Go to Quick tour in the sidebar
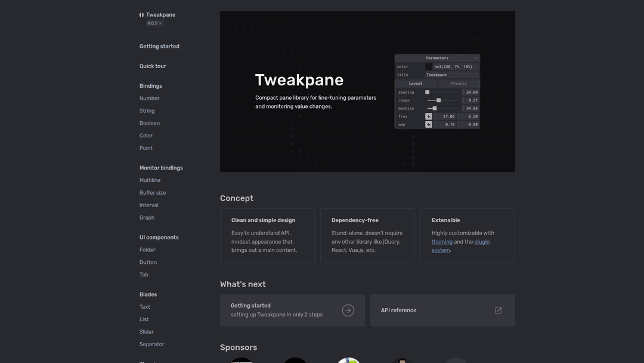 (153, 66)
